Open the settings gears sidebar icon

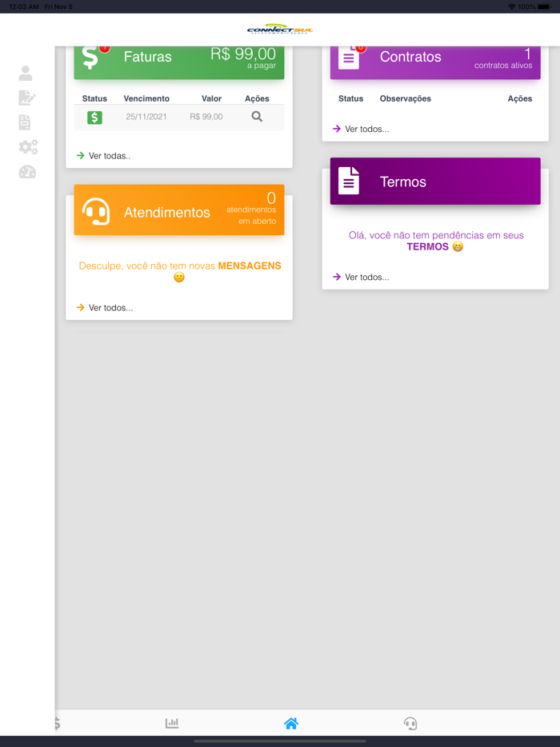click(28, 147)
